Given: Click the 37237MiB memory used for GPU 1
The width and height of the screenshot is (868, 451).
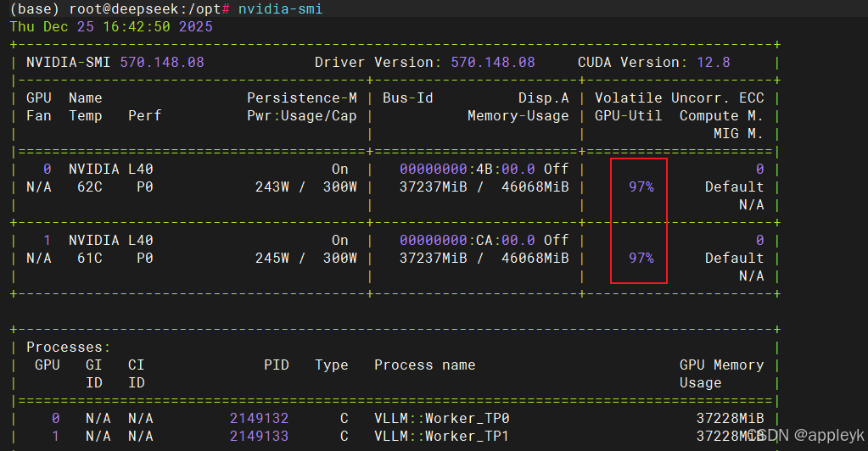Looking at the screenshot, I should [434, 258].
